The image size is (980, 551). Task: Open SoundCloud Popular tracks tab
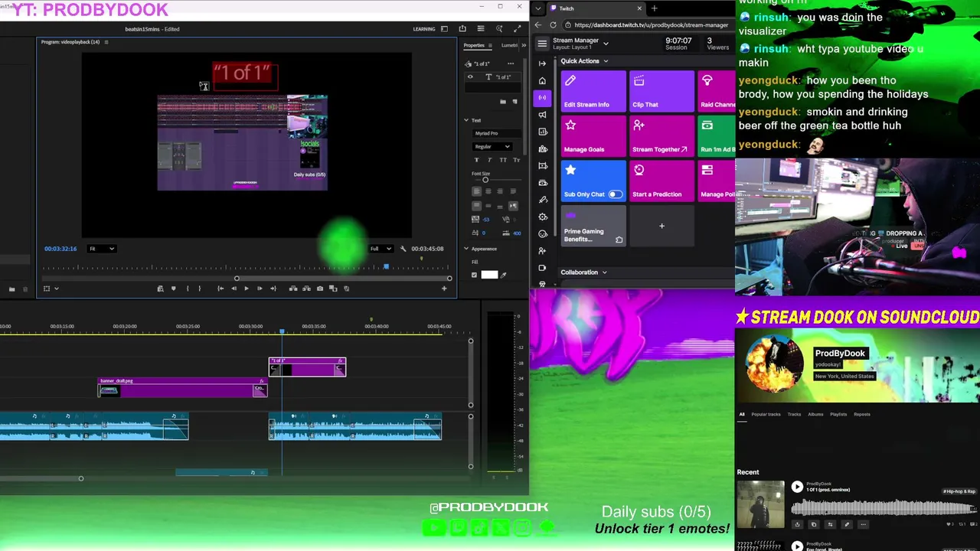click(x=766, y=414)
